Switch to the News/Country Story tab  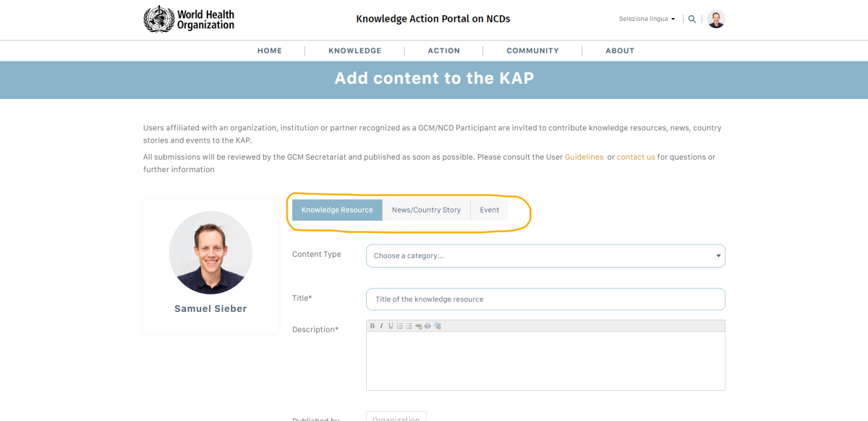click(426, 210)
